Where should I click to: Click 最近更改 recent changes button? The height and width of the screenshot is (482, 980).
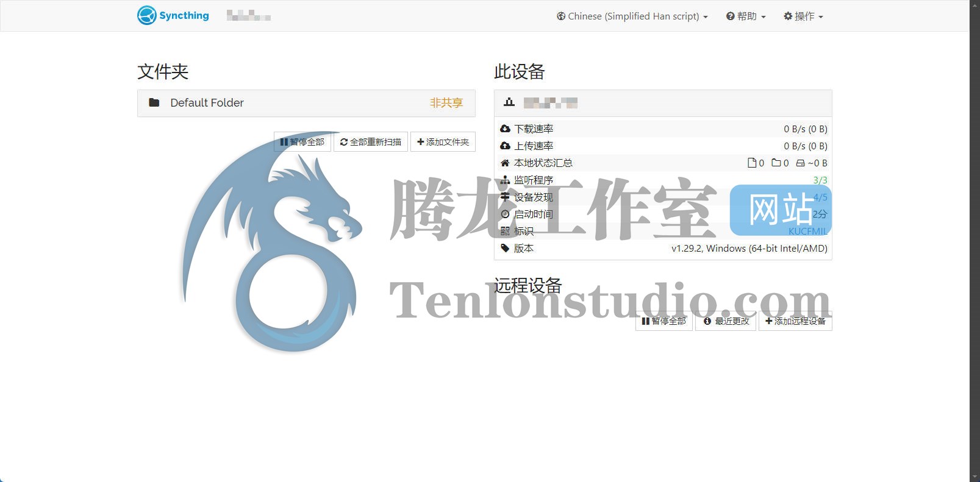pos(726,321)
